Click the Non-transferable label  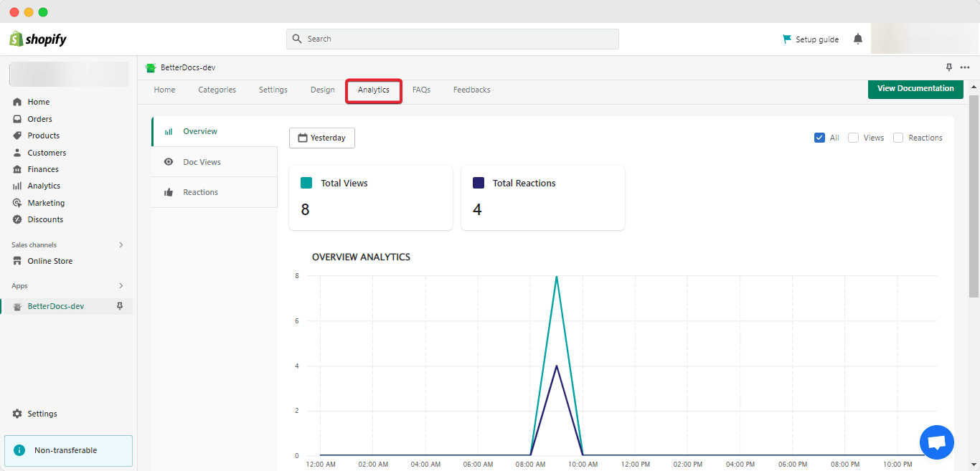(66, 450)
